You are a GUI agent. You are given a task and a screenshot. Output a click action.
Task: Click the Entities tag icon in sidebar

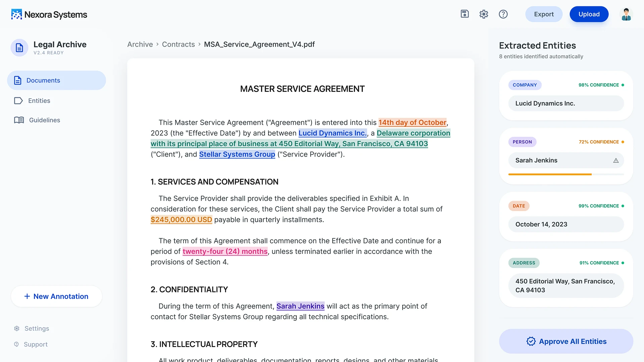[18, 101]
